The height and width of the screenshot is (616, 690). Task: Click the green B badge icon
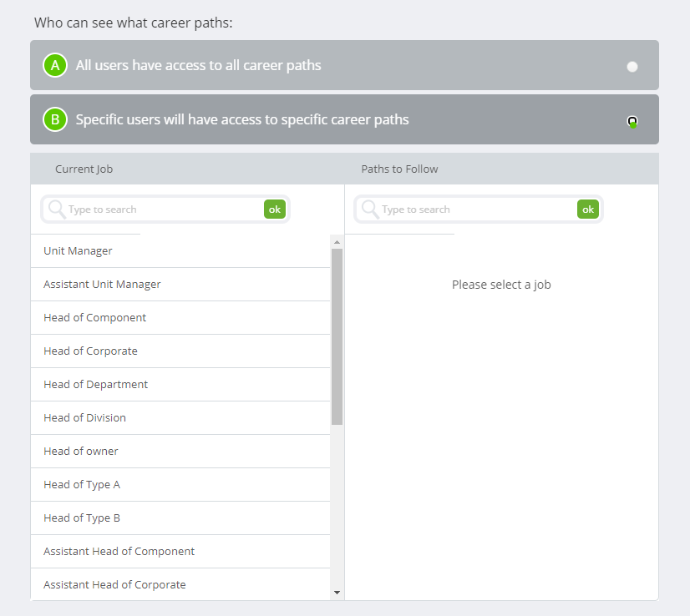point(54,119)
